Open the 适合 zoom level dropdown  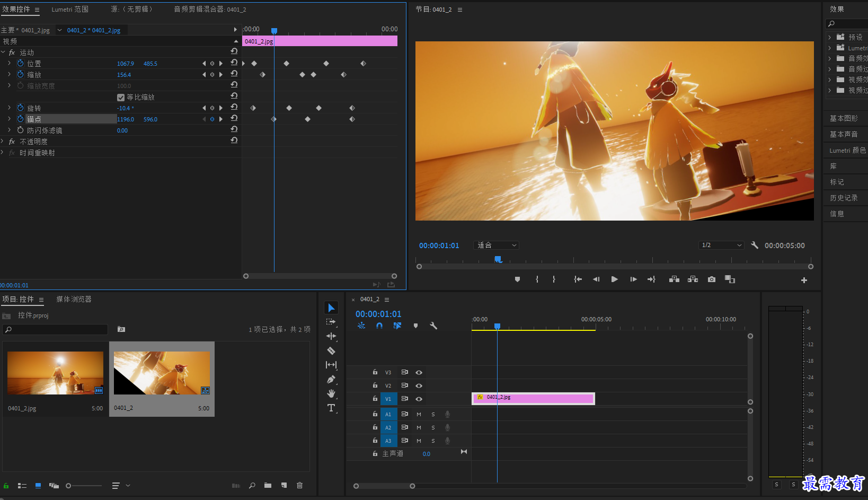(x=497, y=245)
